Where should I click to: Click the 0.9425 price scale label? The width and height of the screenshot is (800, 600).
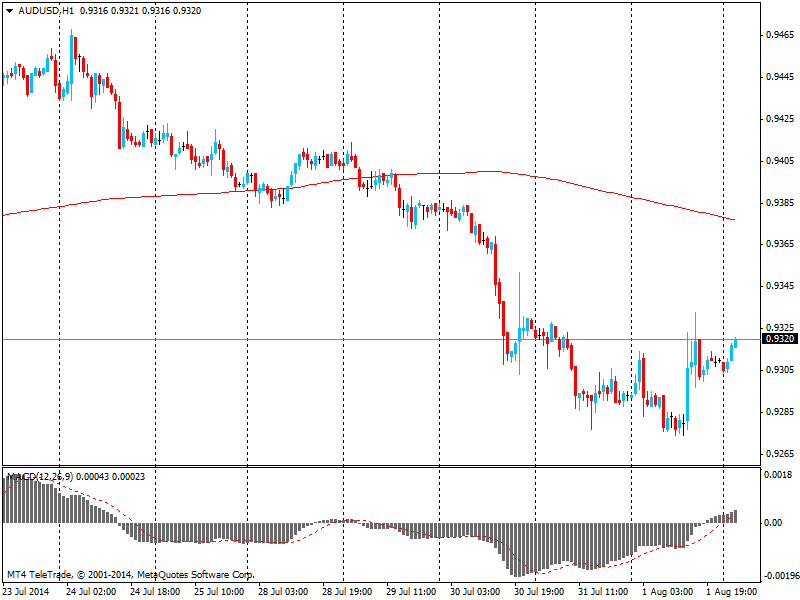click(780, 119)
